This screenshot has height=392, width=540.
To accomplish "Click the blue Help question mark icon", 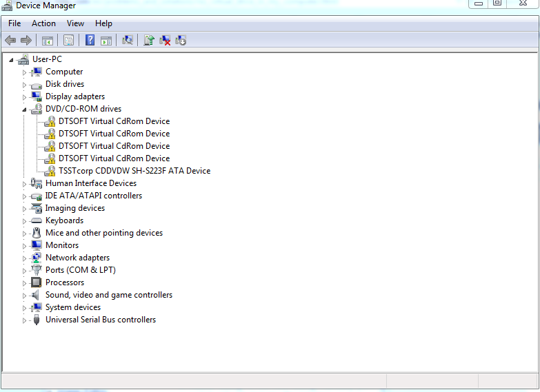I will coord(90,40).
